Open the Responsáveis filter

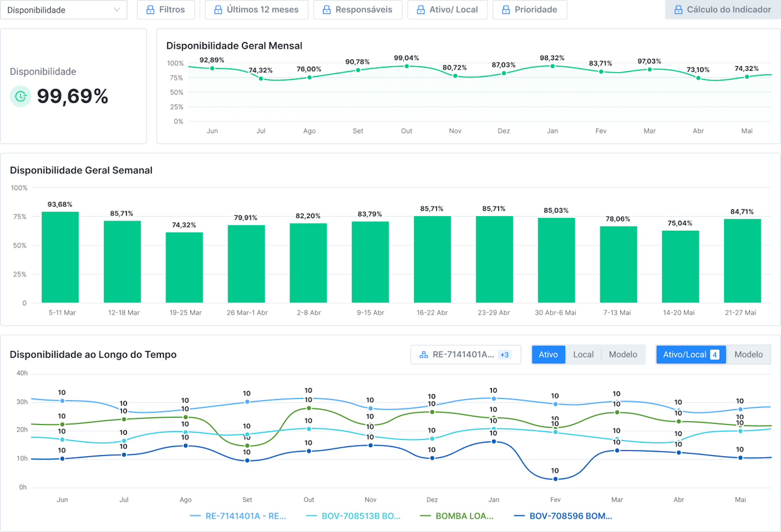358,10
